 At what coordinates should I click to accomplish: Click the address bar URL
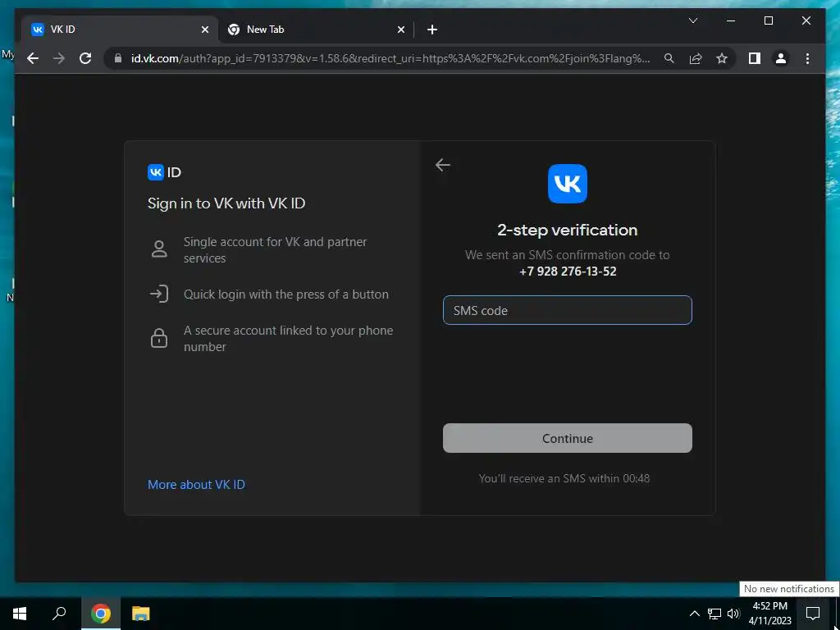[x=390, y=58]
